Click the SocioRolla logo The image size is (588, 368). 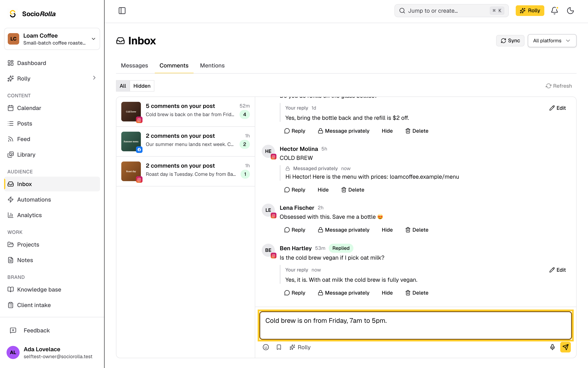(x=32, y=14)
